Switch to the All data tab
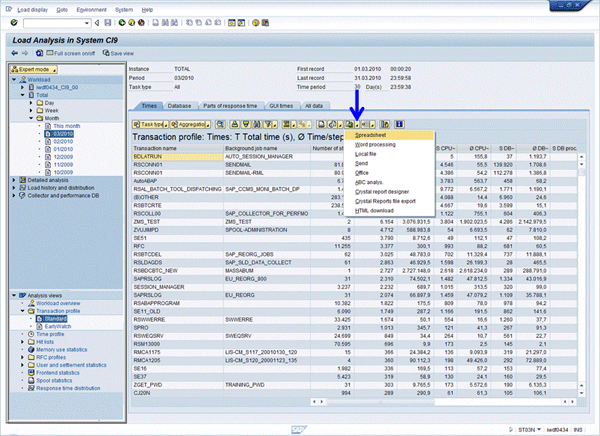The width and height of the screenshot is (600, 436). (x=314, y=106)
